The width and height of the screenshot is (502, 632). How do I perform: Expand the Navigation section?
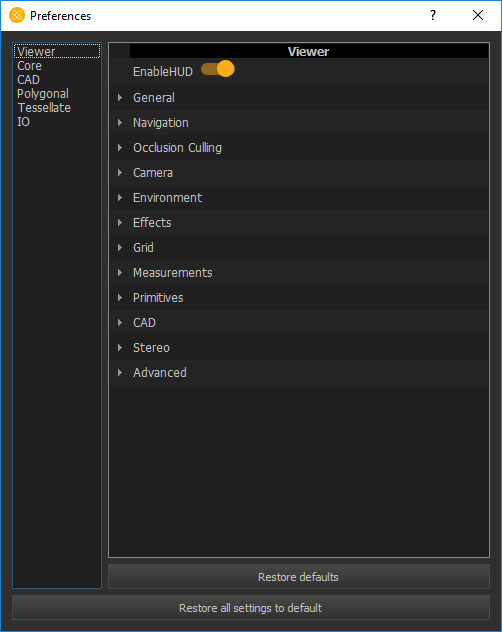tap(120, 123)
